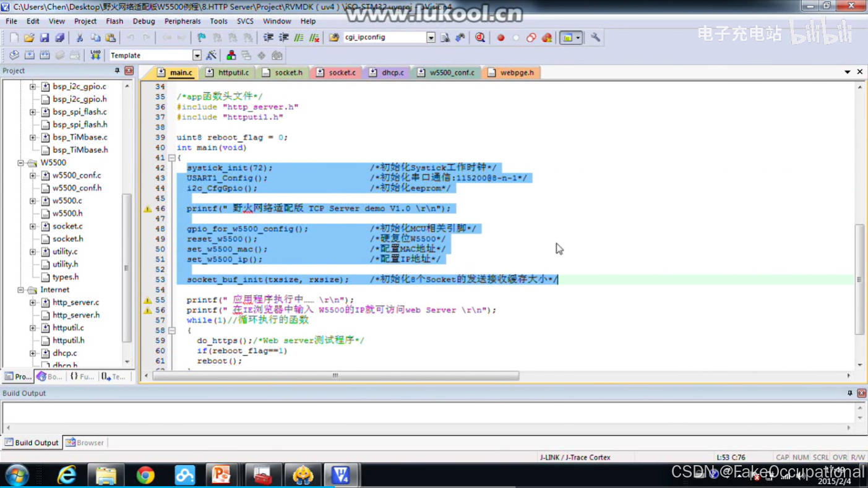The width and height of the screenshot is (868, 488).
Task: Switch to the w5500_conf.c editor tab
Action: point(445,73)
